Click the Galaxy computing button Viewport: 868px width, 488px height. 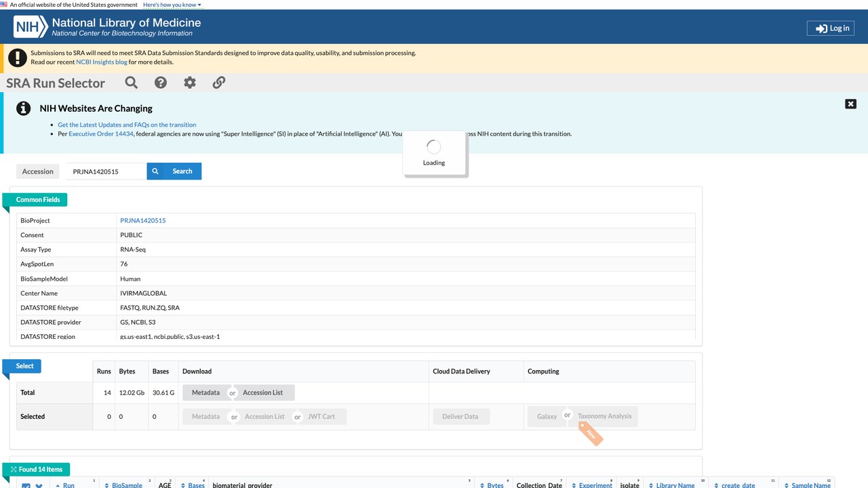click(547, 416)
